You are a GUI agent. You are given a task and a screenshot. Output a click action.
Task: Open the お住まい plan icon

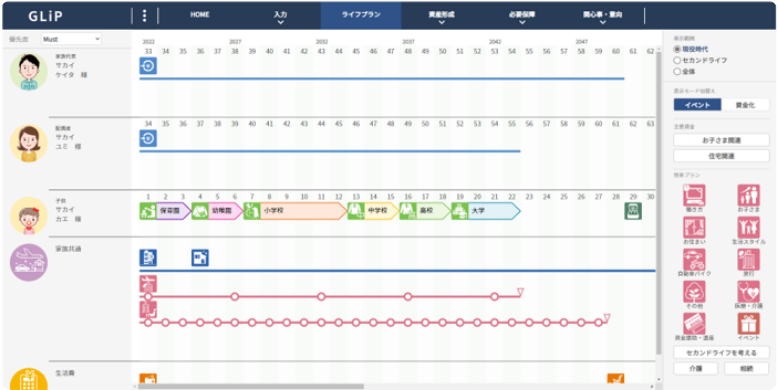pos(694,227)
